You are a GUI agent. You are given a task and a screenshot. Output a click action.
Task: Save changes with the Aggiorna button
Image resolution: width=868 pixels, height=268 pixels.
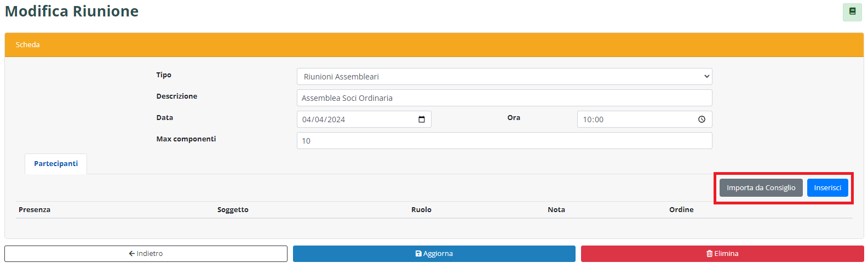pyautogui.click(x=434, y=254)
